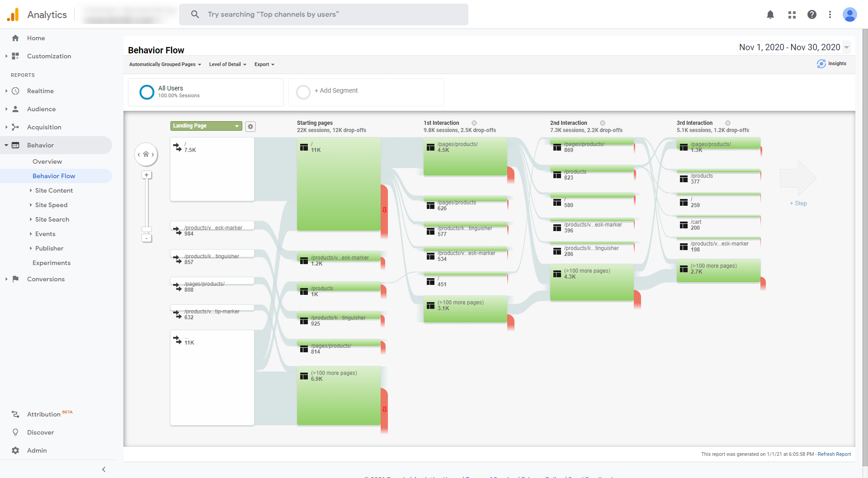This screenshot has height=478, width=868.
Task: Open the Audience section
Action: pos(41,109)
